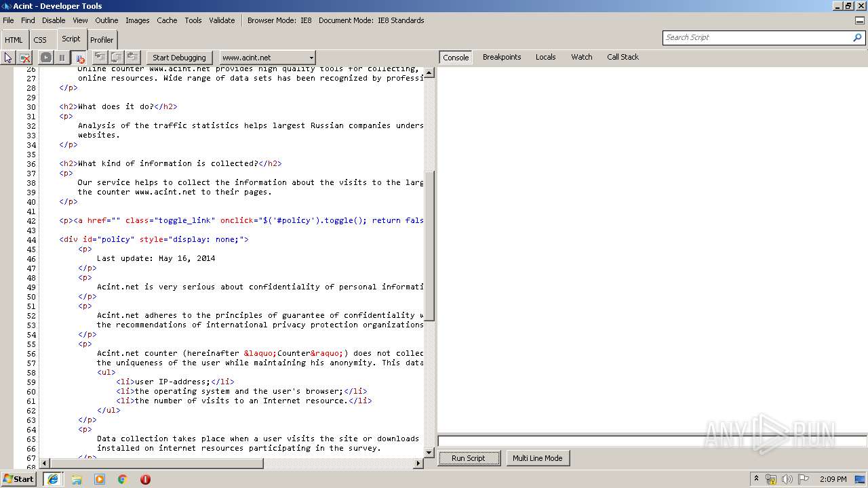
Task: Click vertical scrollbar up arrow
Action: (429, 73)
